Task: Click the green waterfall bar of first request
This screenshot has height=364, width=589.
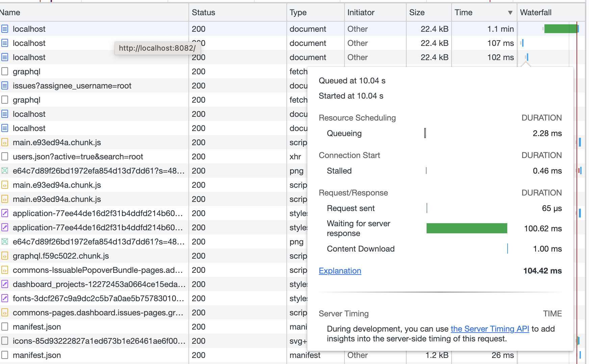Action: point(561,29)
